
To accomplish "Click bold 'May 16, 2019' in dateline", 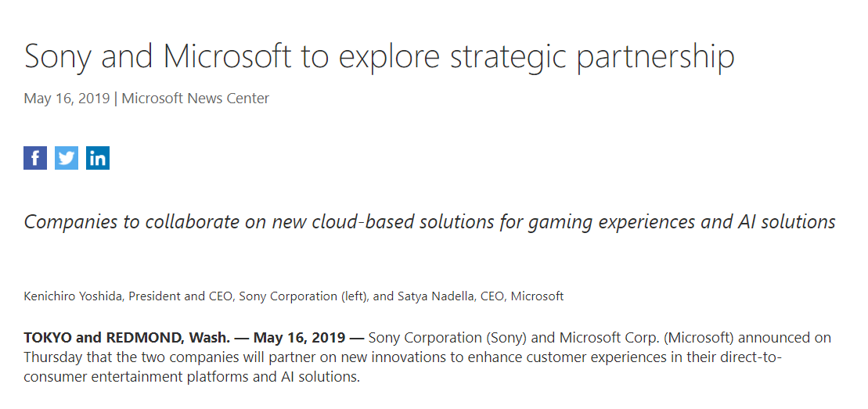I will coord(299,338).
